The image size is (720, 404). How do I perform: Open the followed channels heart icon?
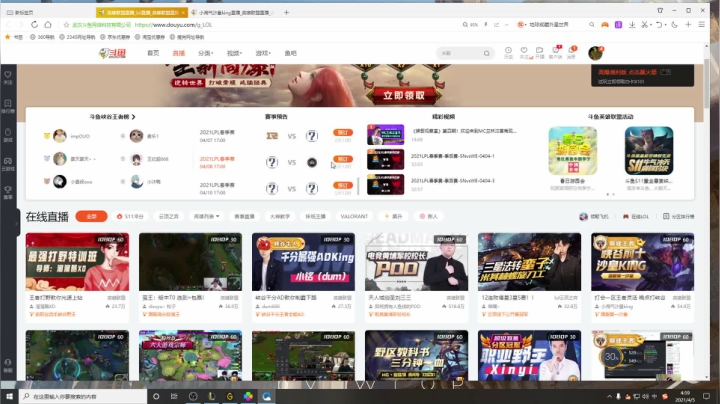coord(524,52)
